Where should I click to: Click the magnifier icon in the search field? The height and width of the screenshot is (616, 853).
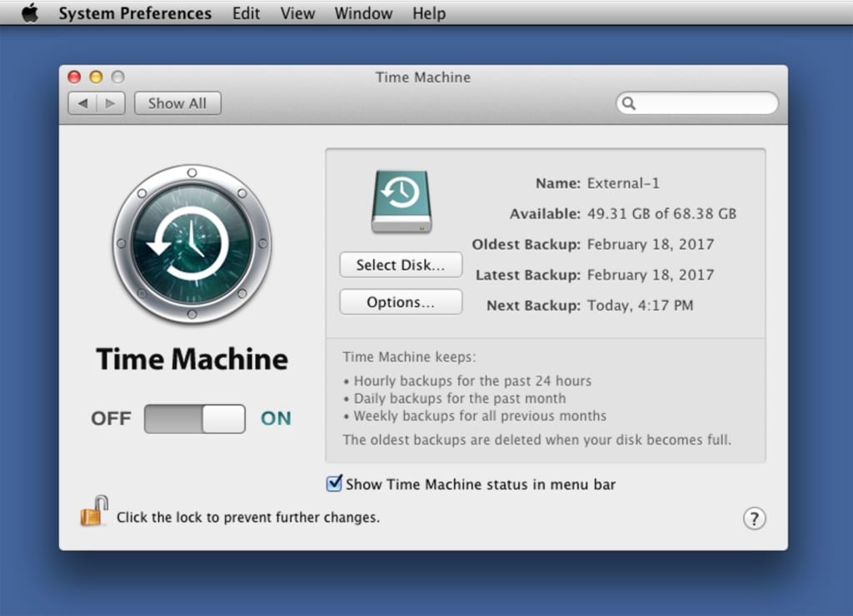point(631,103)
